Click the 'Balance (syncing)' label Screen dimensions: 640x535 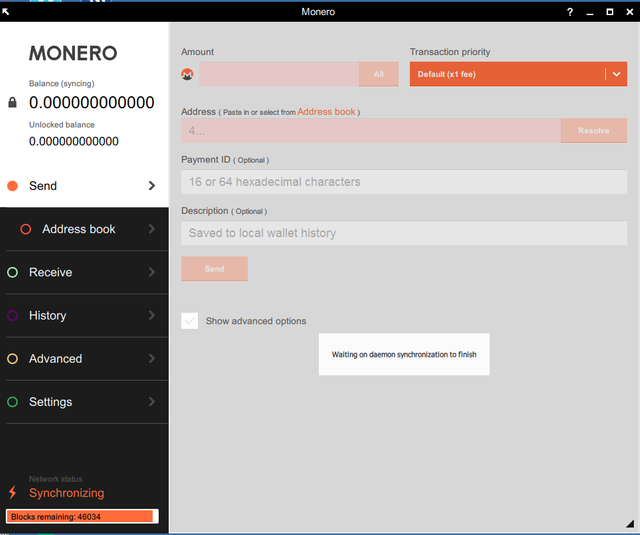[x=62, y=83]
